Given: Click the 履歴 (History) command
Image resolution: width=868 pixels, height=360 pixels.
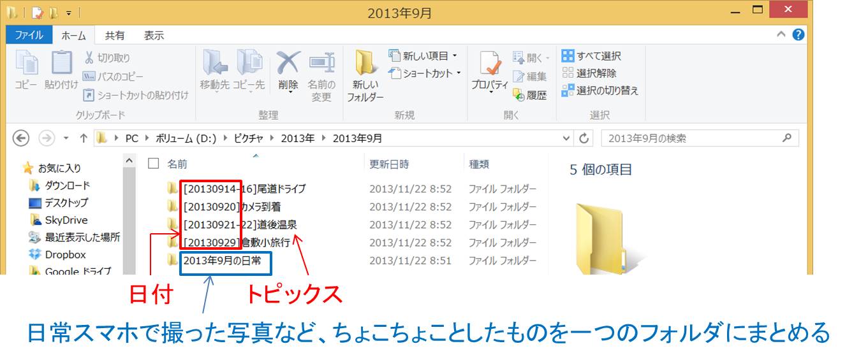Looking at the screenshot, I should (x=530, y=95).
